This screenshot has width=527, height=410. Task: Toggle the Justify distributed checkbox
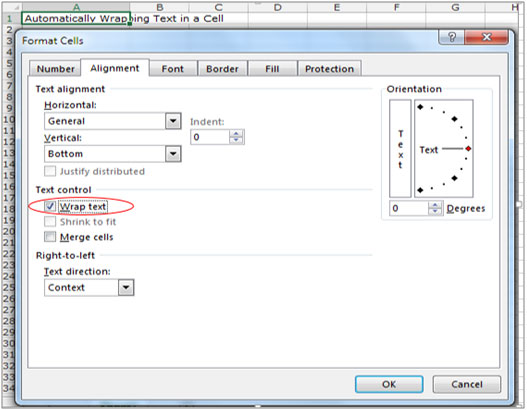point(50,171)
